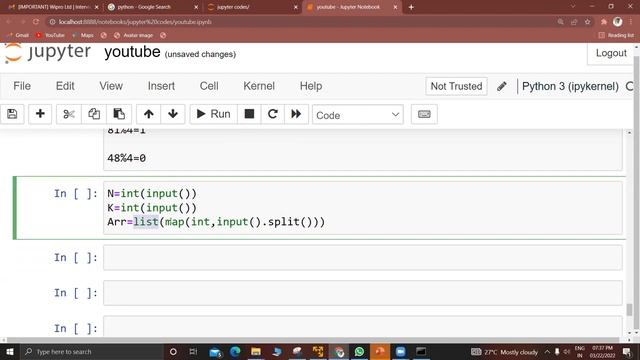Open the weather 27°C Mostly cloudy widget

pyautogui.click(x=504, y=352)
